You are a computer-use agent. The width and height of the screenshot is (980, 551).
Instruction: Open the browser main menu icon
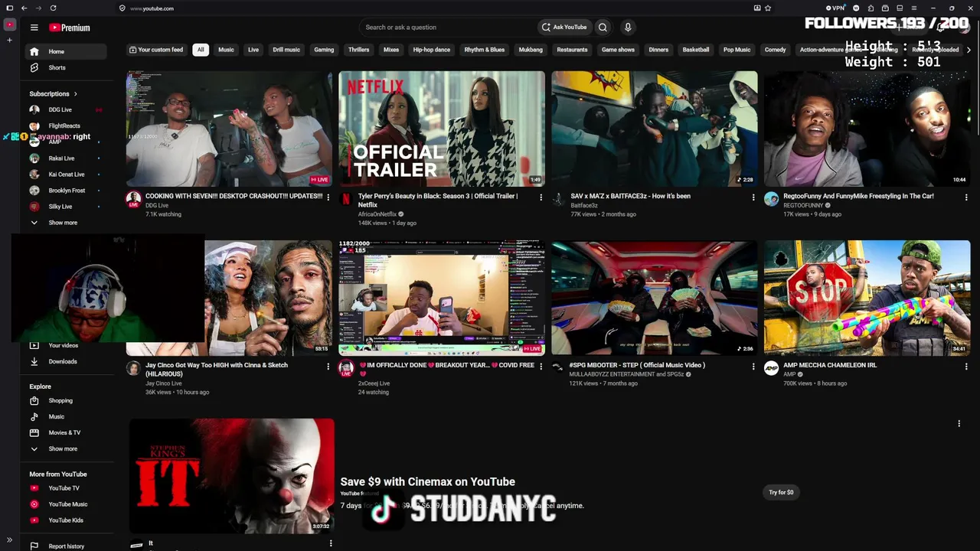913,8
